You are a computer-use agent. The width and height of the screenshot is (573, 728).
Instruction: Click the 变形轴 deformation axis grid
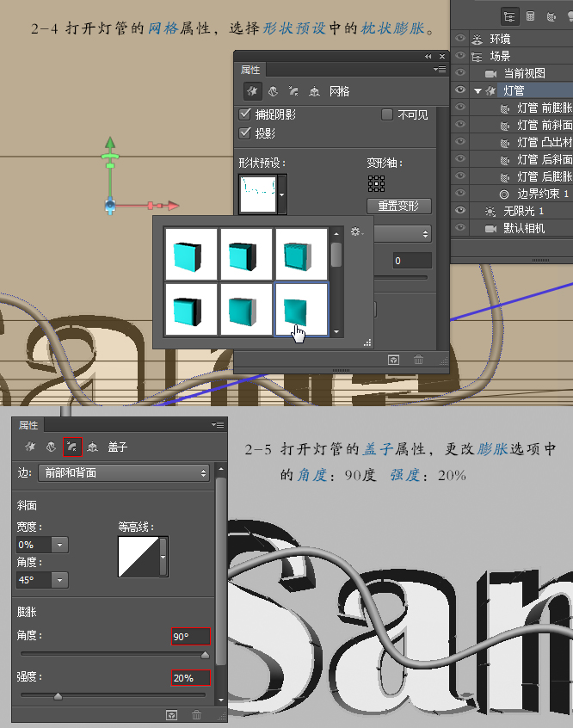376,183
